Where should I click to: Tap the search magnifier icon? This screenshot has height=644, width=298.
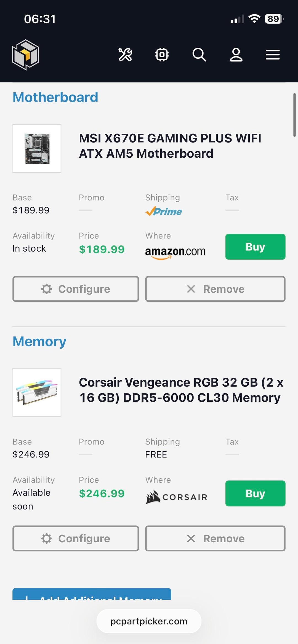coord(199,55)
